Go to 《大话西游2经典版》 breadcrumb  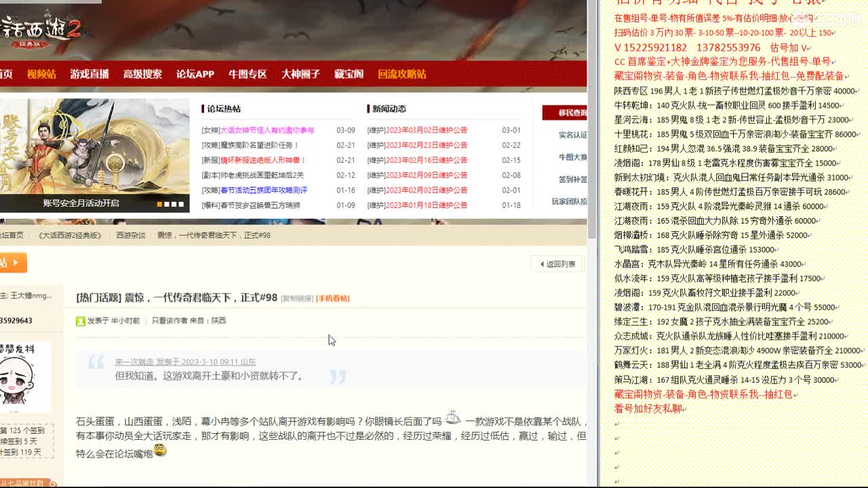pyautogui.click(x=70, y=235)
